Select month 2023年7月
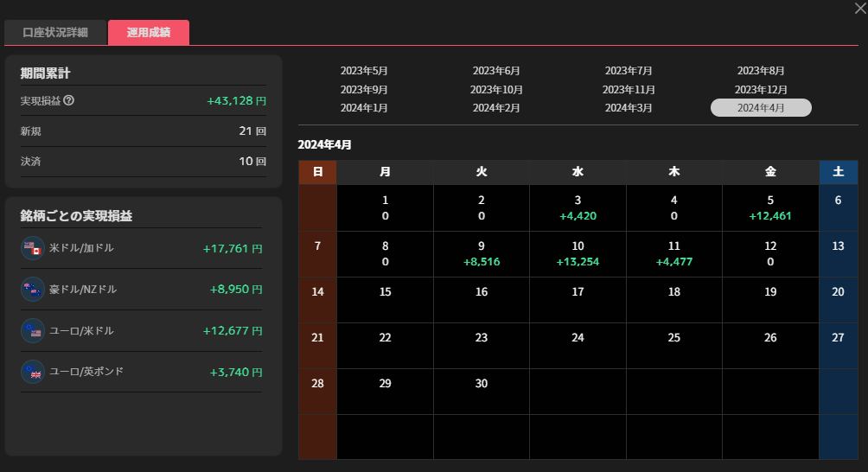The image size is (868, 472). (x=629, y=71)
